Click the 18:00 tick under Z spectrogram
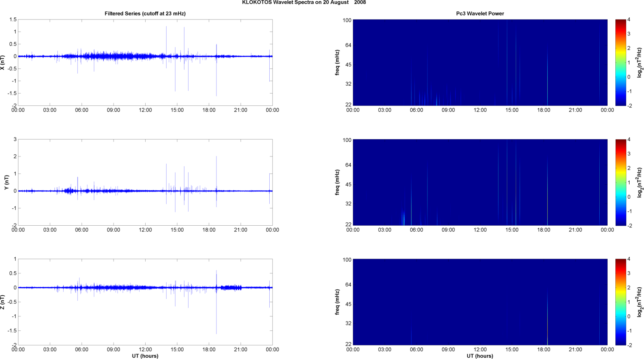644x359 pixels. tap(544, 350)
